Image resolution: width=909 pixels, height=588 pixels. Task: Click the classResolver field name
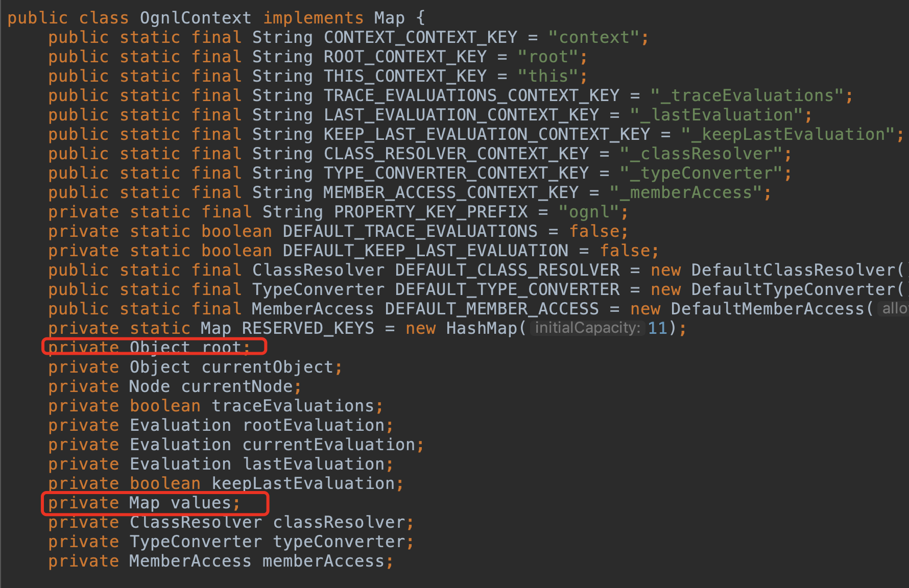click(x=339, y=522)
